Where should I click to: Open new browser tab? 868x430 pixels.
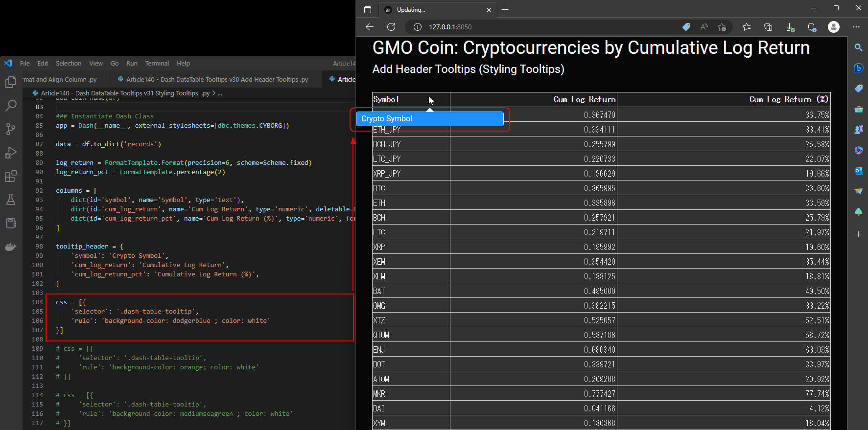pyautogui.click(x=505, y=10)
